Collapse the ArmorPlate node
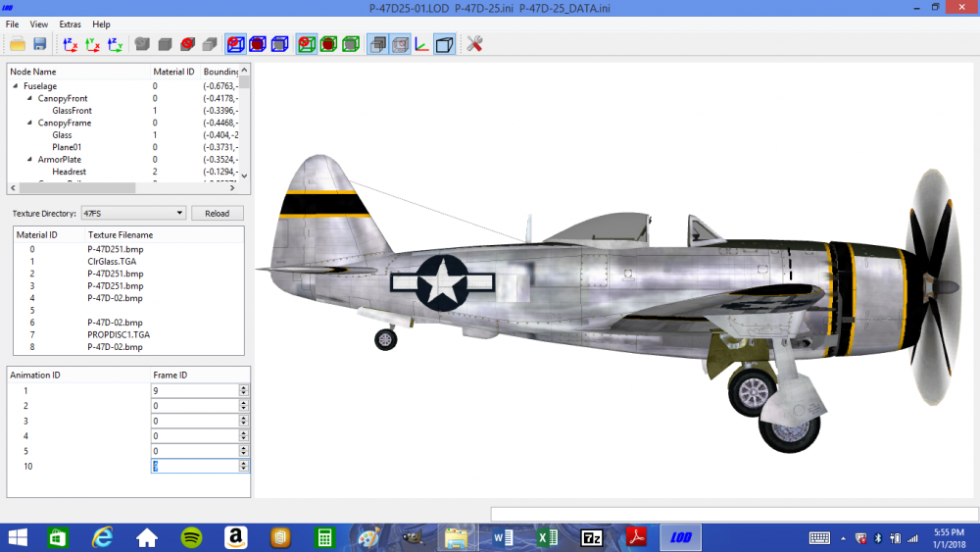The image size is (980, 552). (29, 160)
